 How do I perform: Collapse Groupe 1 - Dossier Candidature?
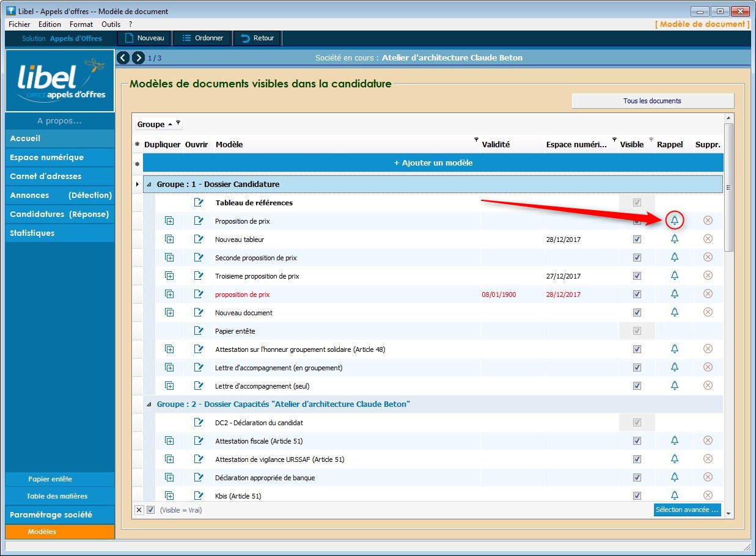(150, 184)
